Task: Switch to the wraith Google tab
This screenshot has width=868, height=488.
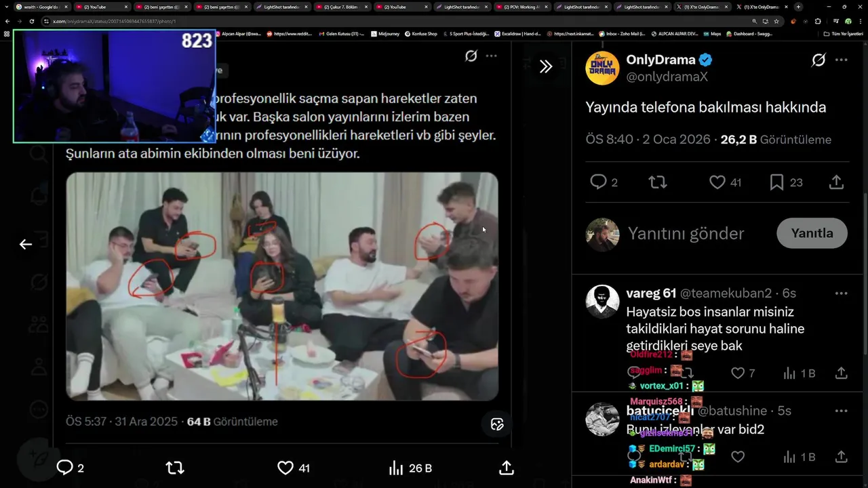Action: point(41,7)
